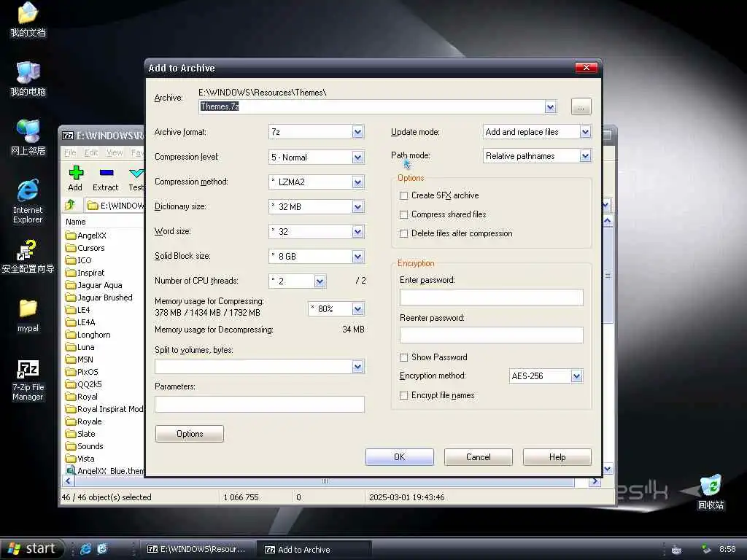Screen dimensions: 747x560
Task: Click the vertical scrollbar down arrow in 7-Zip
Action: pyautogui.click(x=608, y=469)
